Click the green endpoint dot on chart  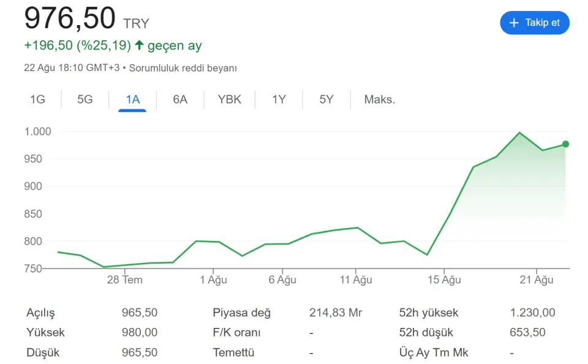[565, 144]
